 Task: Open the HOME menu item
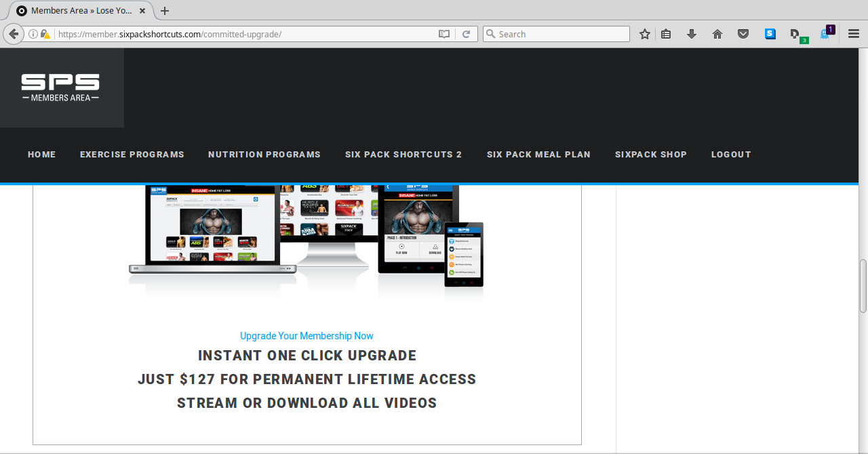point(42,155)
